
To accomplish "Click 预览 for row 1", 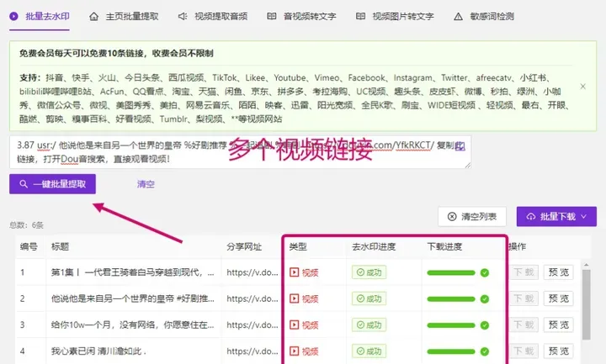I will [559, 272].
